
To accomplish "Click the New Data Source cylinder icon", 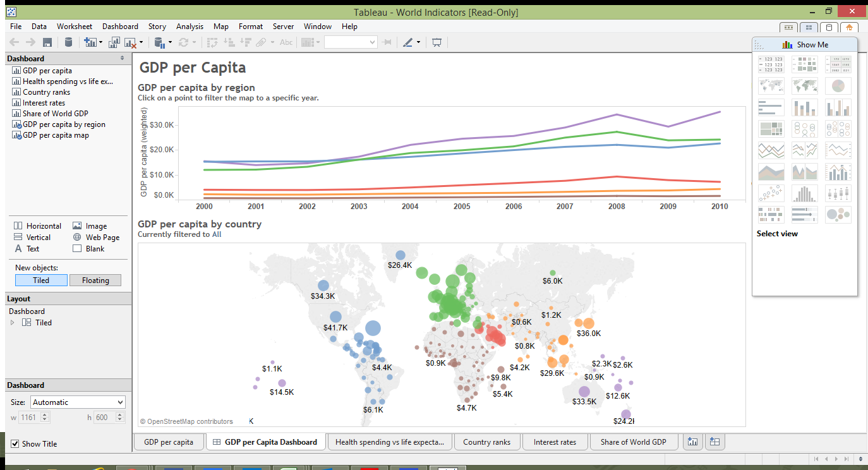I will pyautogui.click(x=68, y=42).
